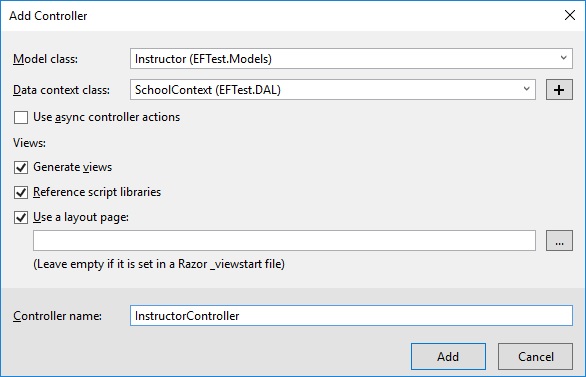Image resolution: width=586 pixels, height=377 pixels.
Task: Close the Add Controller dialog
Action: tap(570, 15)
